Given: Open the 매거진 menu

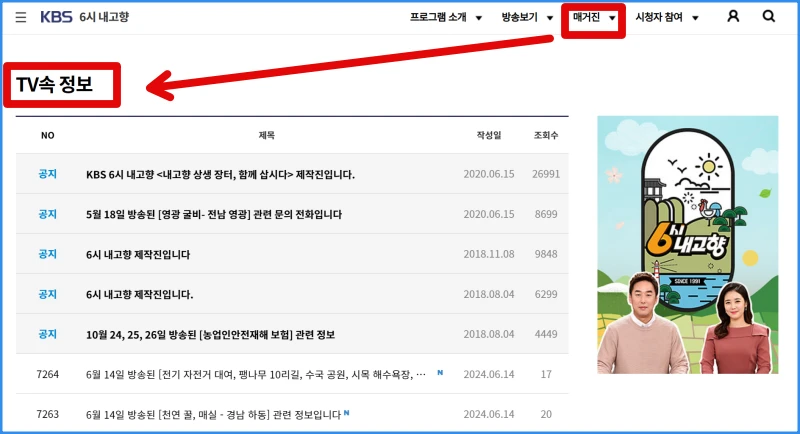Looking at the screenshot, I should [586, 17].
